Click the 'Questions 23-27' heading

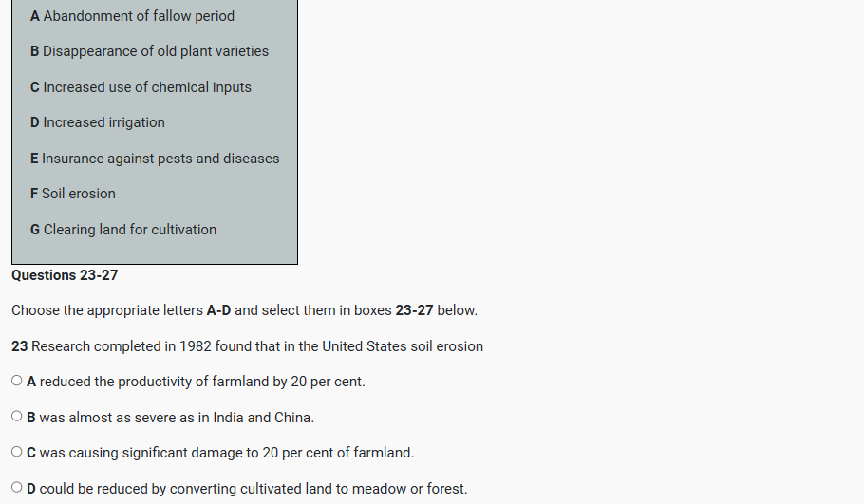65,275
